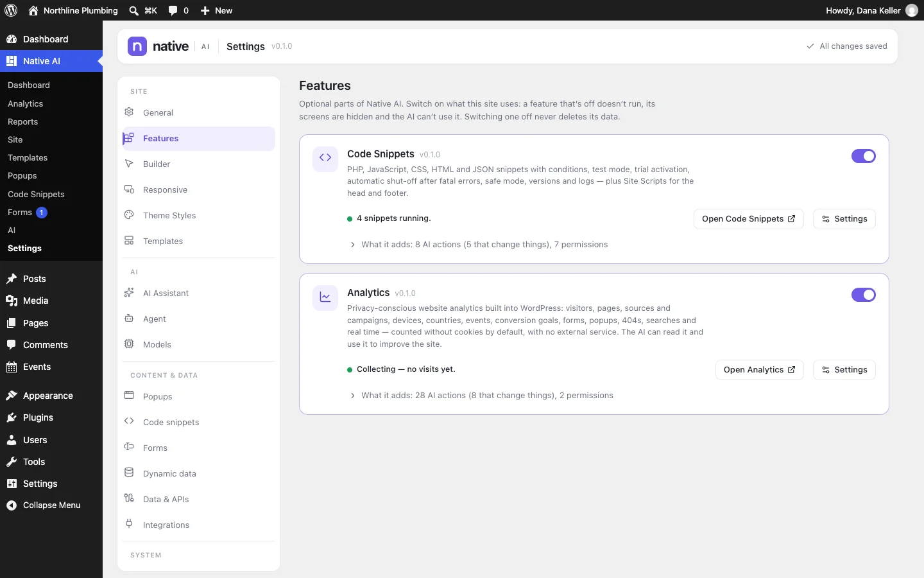Expand Code Snippets 'What it adds' details
This screenshot has width=924, height=578.
(x=479, y=245)
